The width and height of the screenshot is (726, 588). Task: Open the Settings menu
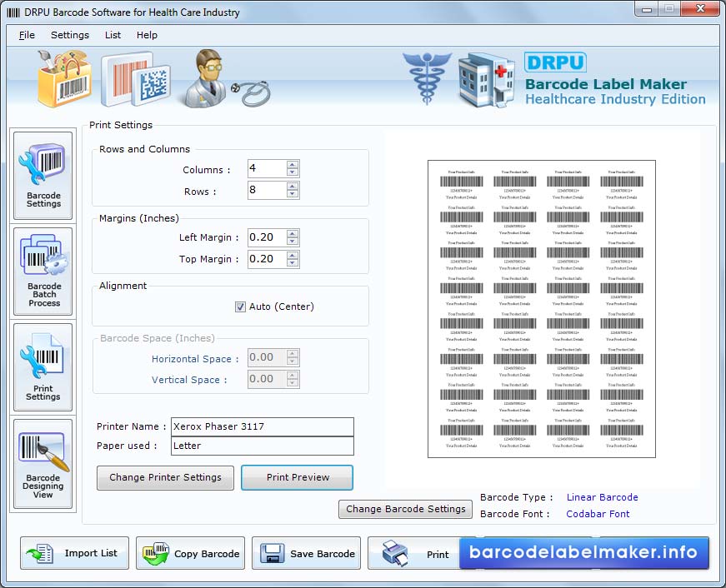(x=70, y=35)
